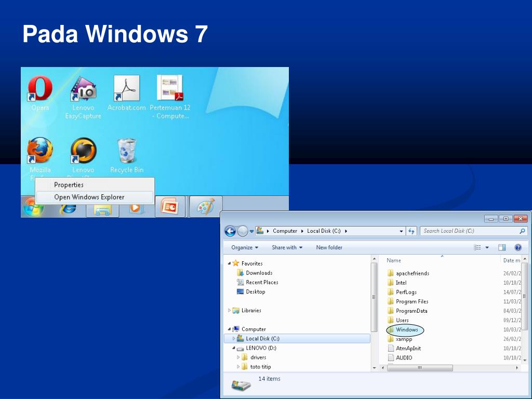This screenshot has width=532, height=399.
Task: Focus the Search Local Disk (C:) box
Action: tap(474, 231)
